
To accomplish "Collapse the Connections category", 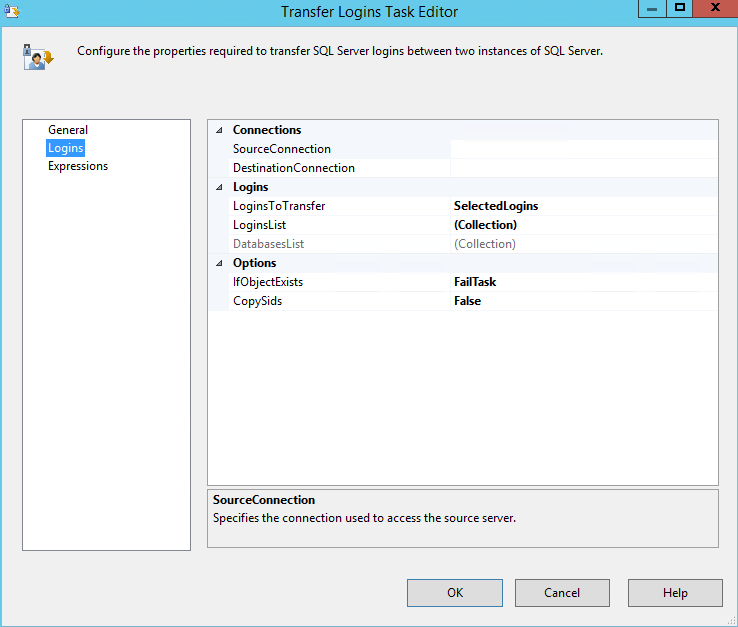I will point(219,130).
